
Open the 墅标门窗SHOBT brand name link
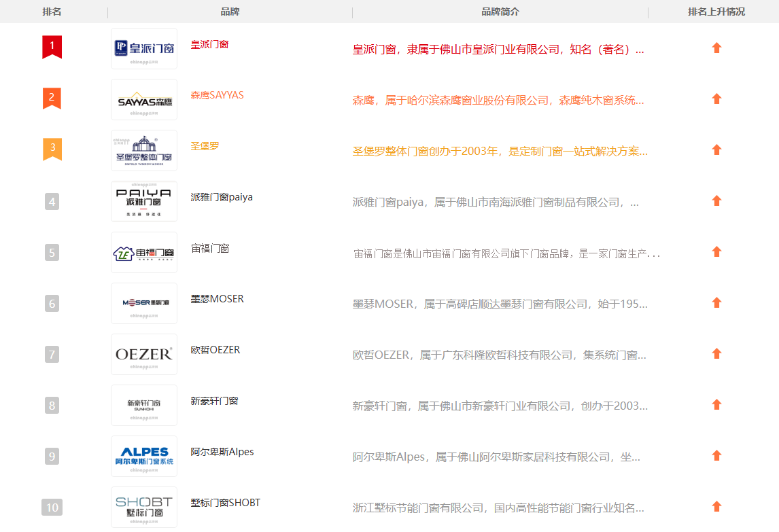[226, 503]
